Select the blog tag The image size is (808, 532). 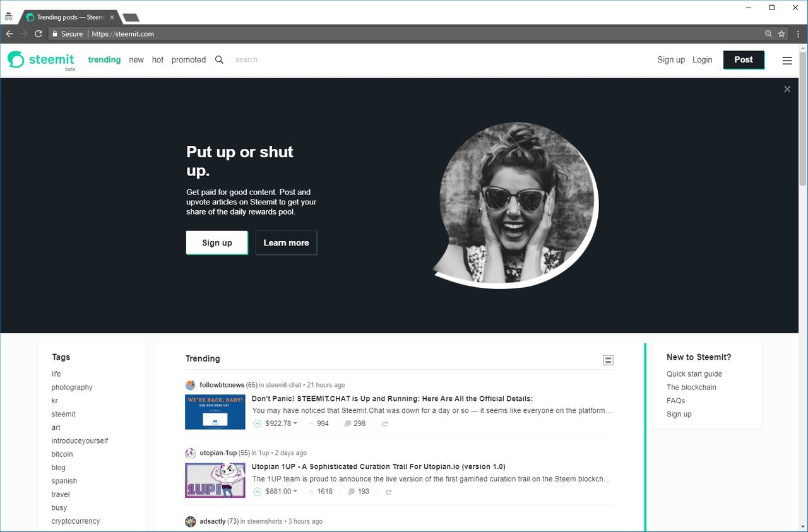coord(58,468)
